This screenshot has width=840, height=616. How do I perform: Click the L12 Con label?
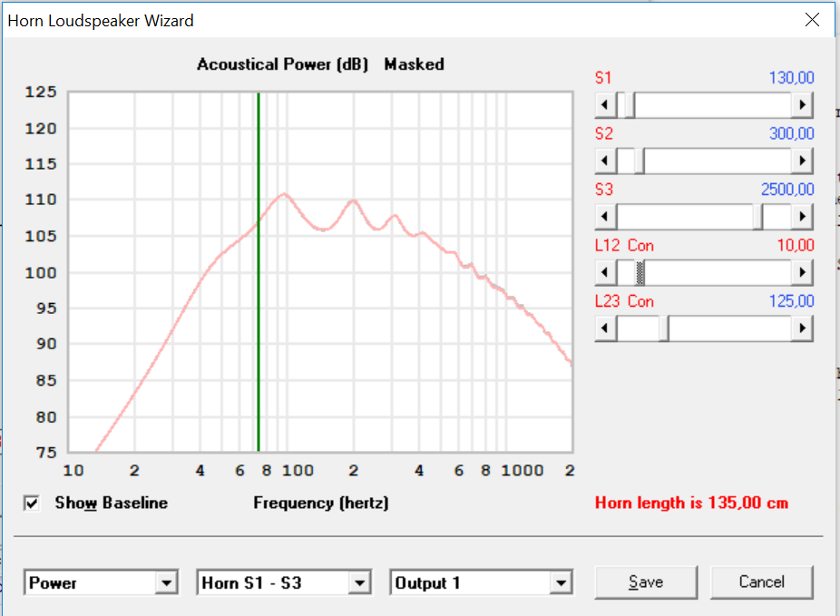coord(625,246)
